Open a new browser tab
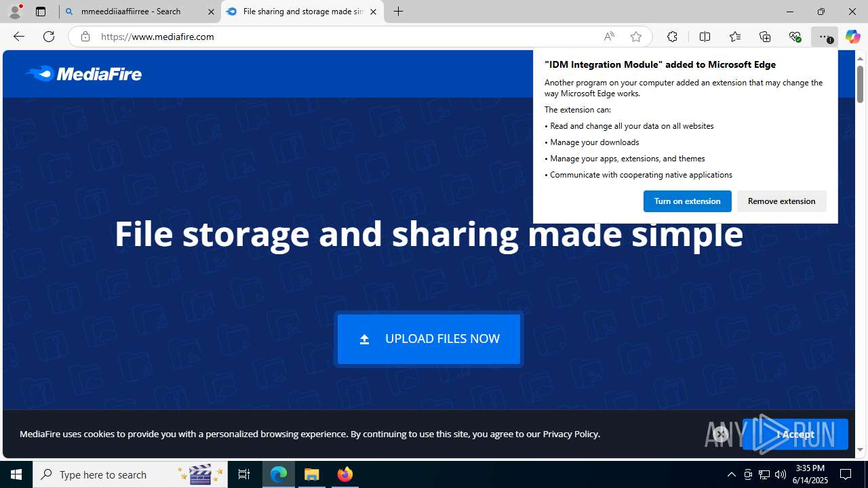This screenshot has height=488, width=868. click(x=399, y=12)
